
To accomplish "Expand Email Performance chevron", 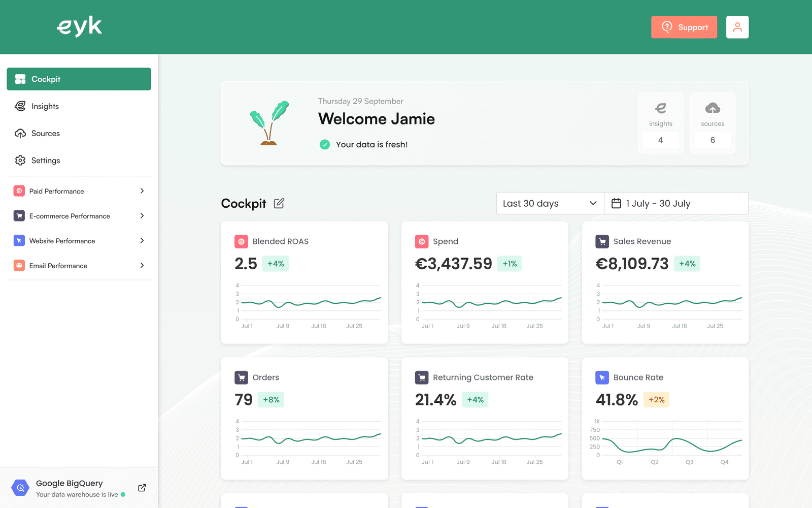I will [x=142, y=265].
